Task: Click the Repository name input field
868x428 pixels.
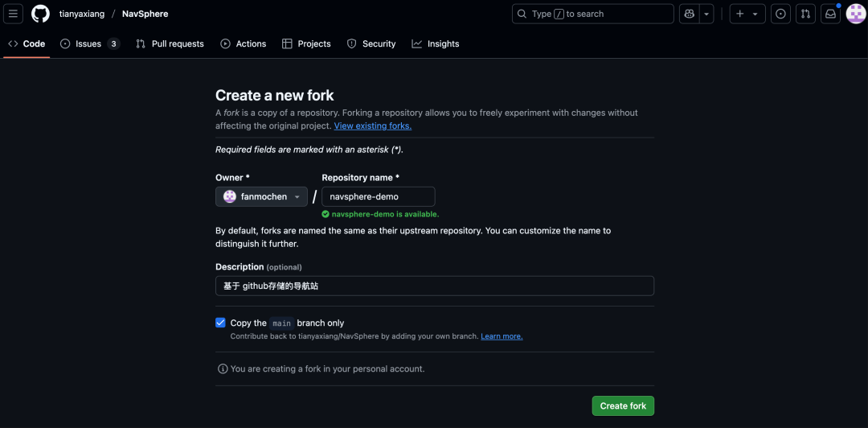Action: [x=378, y=196]
